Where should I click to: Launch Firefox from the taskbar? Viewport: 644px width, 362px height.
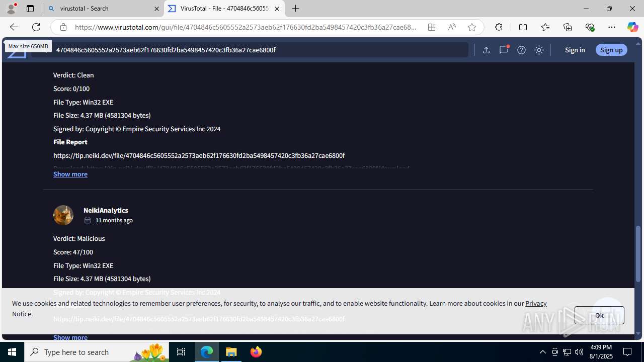coord(256,352)
